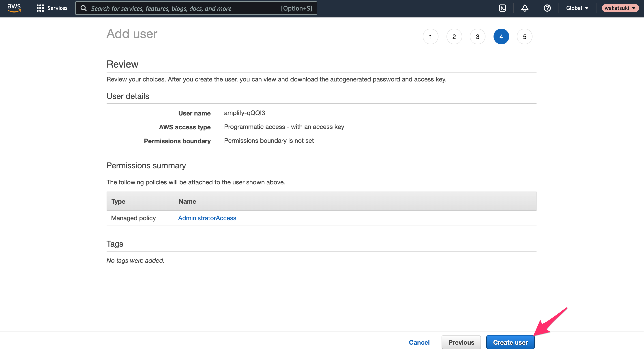This screenshot has width=644, height=350.
Task: Open the help question mark icon
Action: pyautogui.click(x=547, y=8)
